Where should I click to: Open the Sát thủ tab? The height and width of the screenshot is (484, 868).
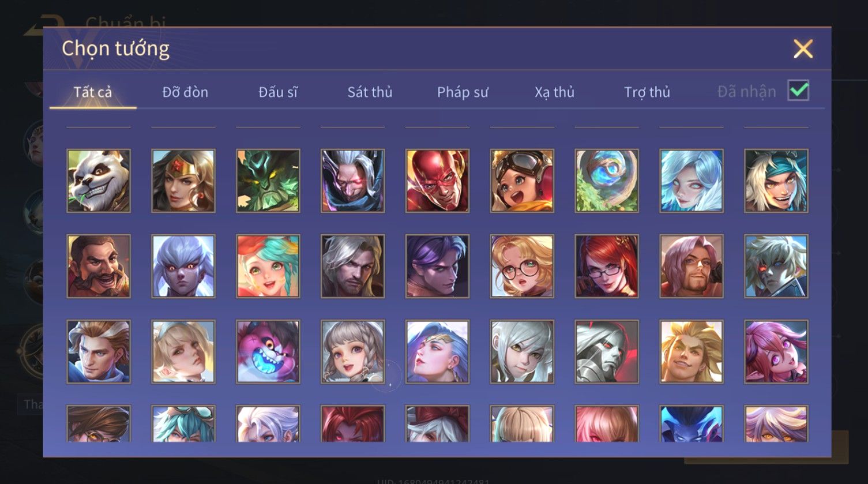(370, 92)
